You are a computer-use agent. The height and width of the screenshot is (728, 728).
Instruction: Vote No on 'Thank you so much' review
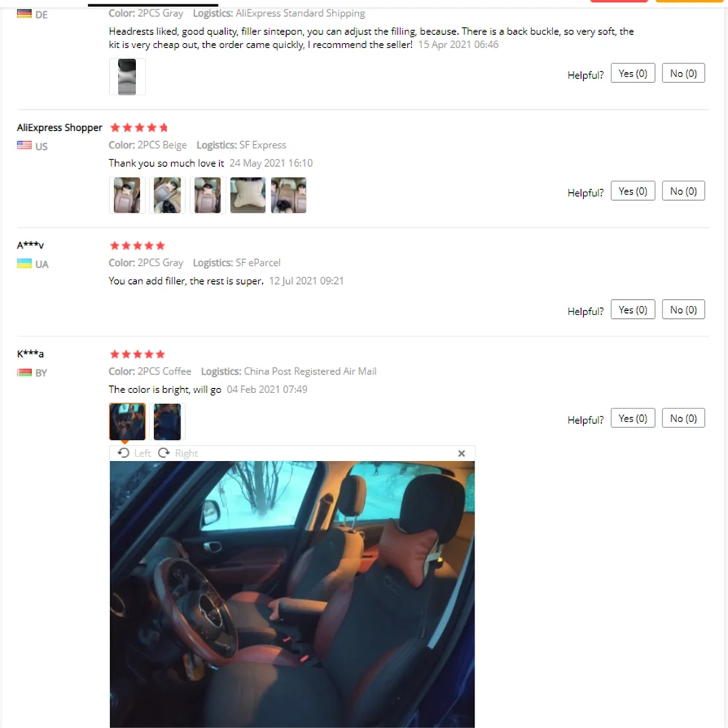point(683,191)
